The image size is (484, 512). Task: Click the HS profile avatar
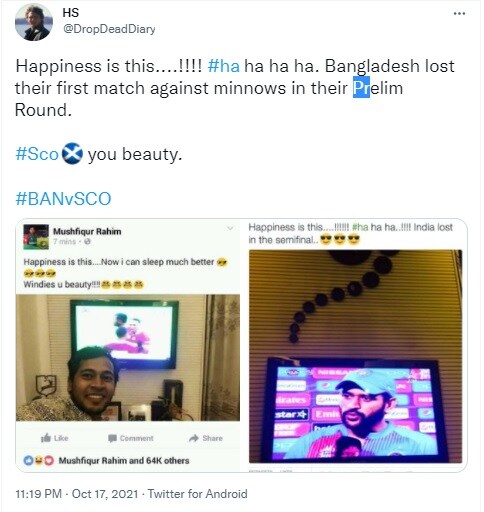click(x=34, y=22)
